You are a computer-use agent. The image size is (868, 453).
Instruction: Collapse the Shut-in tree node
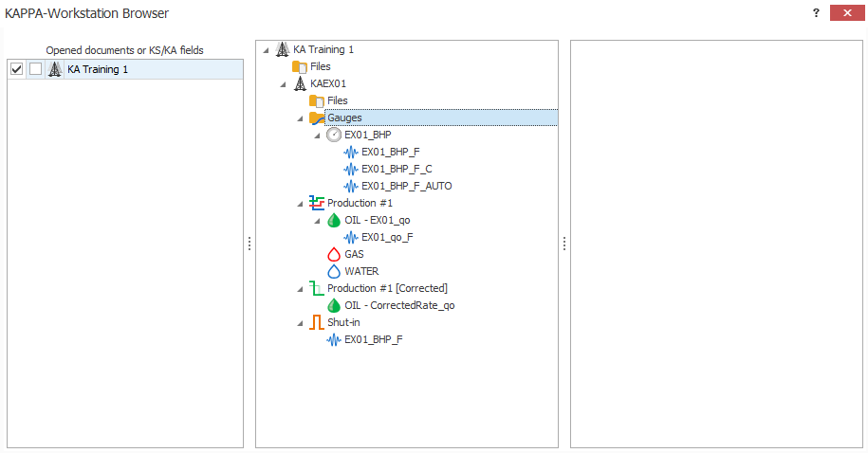(301, 323)
